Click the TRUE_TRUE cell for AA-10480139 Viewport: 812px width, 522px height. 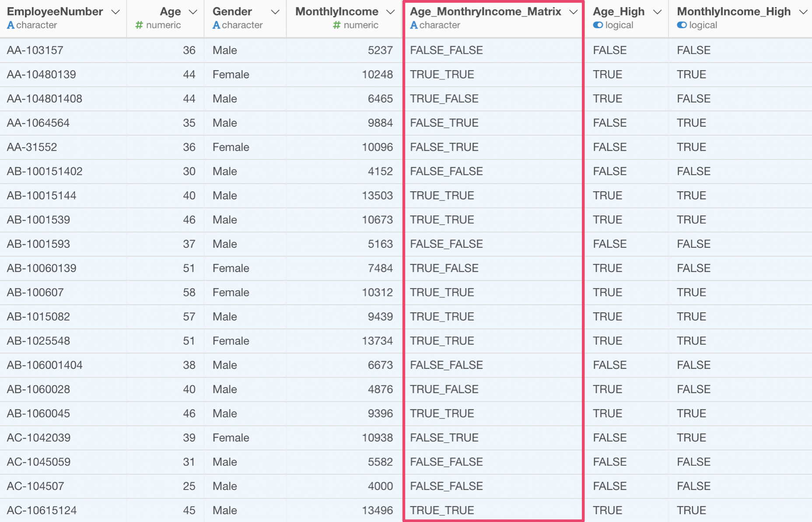[x=493, y=74]
